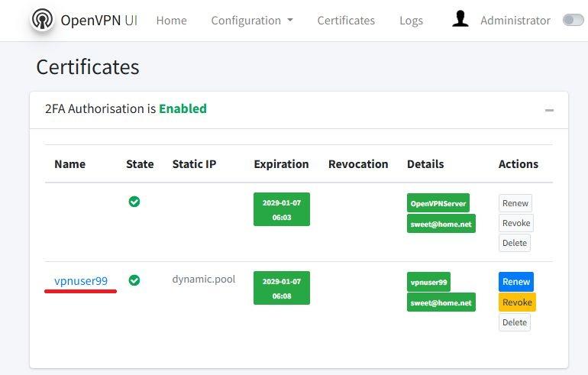Toggle the dark mode switch beside Administrator
The image size is (588, 375).
[573, 20]
